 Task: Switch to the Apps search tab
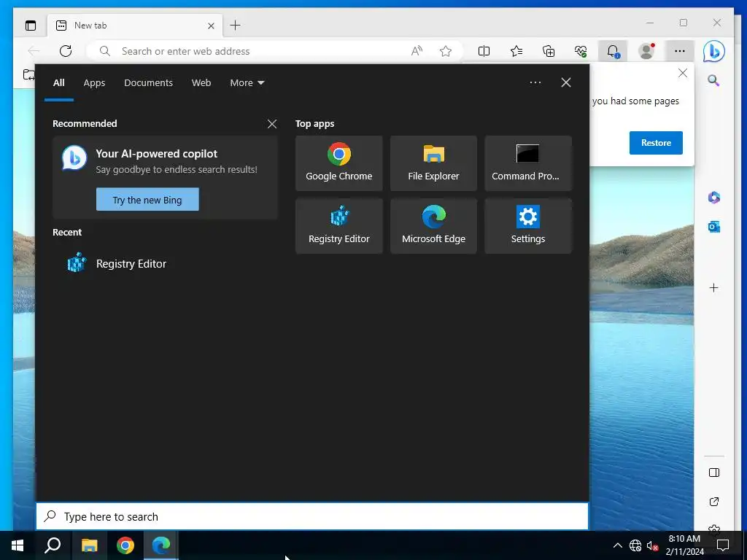coord(94,83)
